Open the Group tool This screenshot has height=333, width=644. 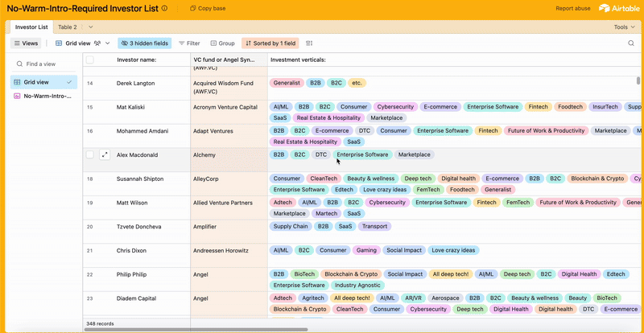click(x=222, y=43)
